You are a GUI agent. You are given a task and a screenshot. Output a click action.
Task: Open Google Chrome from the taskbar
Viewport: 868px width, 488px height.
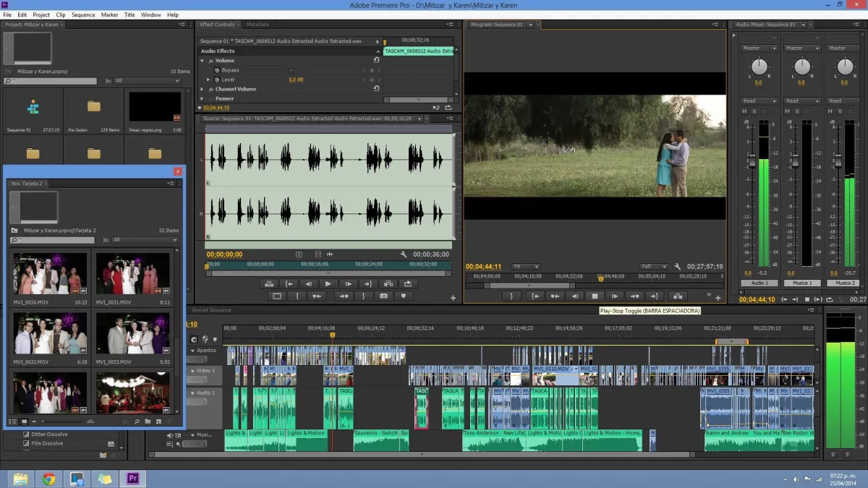[x=48, y=478]
